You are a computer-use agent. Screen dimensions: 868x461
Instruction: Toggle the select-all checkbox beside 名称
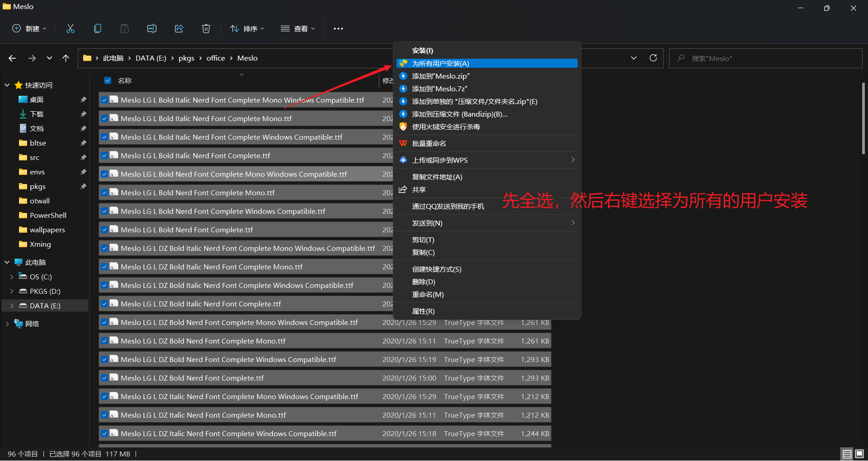click(107, 80)
